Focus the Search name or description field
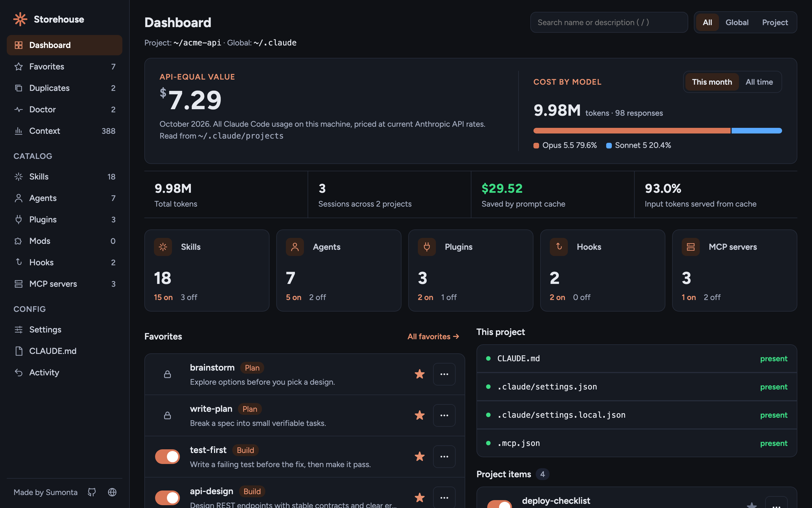The image size is (812, 508). 609,23
